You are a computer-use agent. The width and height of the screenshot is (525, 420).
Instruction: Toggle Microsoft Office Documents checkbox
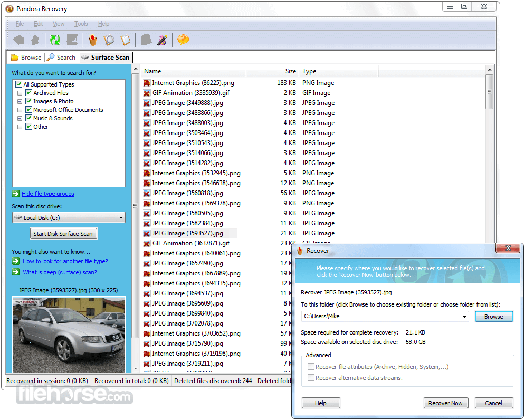(x=29, y=110)
